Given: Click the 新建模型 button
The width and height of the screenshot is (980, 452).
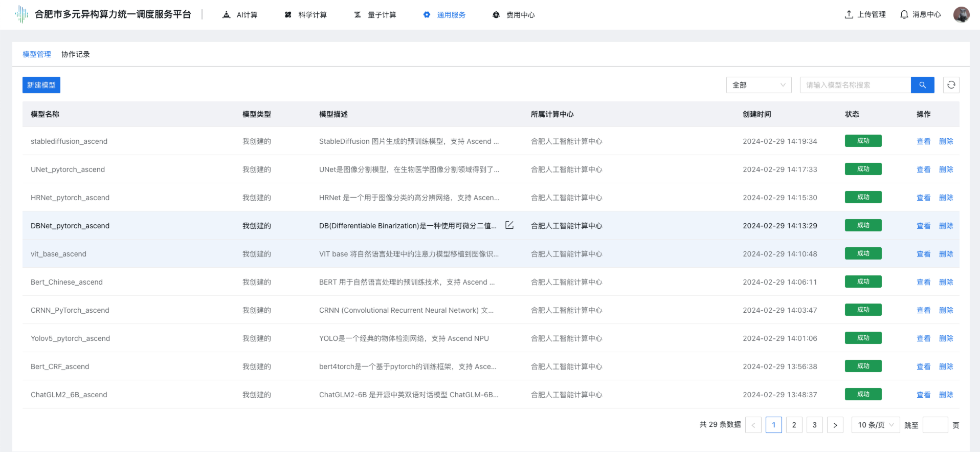Looking at the screenshot, I should (41, 85).
